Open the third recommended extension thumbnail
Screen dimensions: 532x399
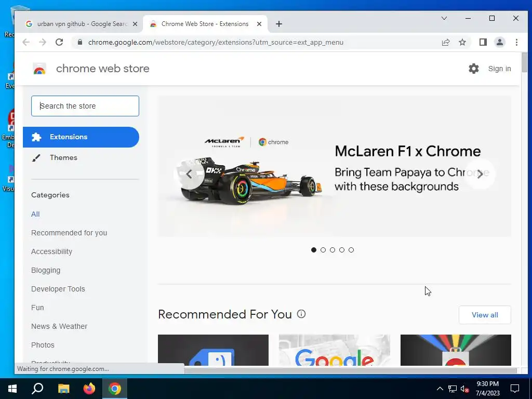pyautogui.click(x=456, y=350)
